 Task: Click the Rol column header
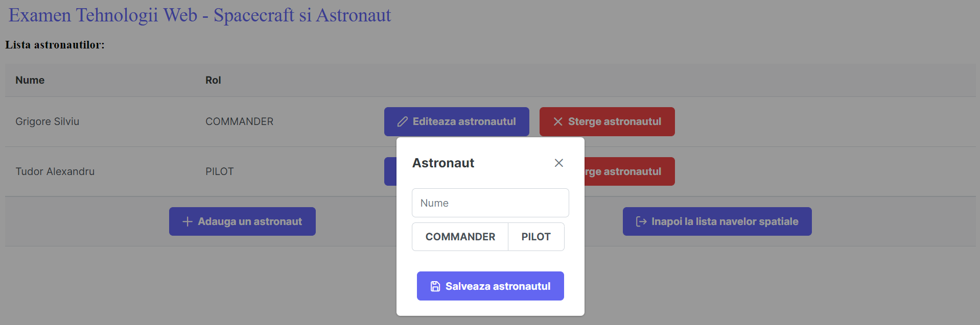click(213, 80)
